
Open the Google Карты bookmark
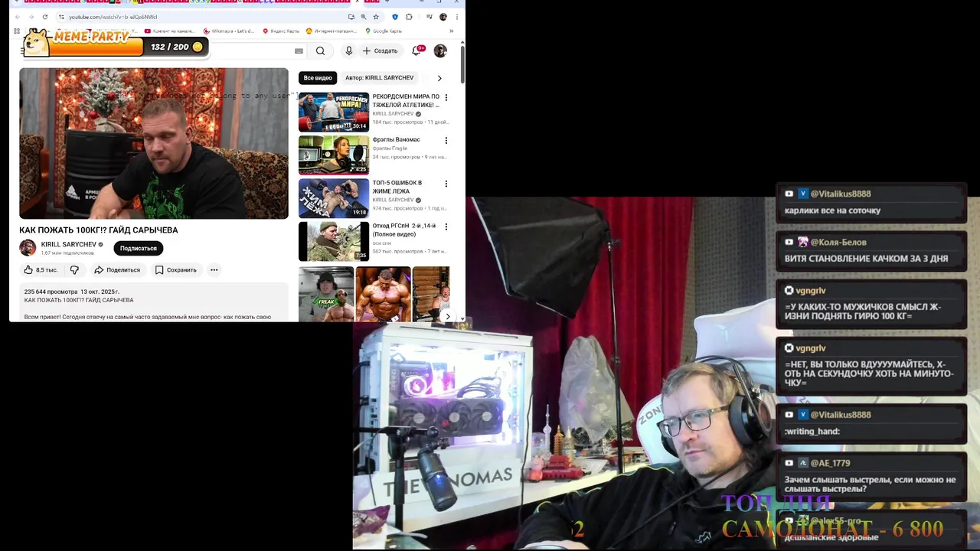coord(384,31)
